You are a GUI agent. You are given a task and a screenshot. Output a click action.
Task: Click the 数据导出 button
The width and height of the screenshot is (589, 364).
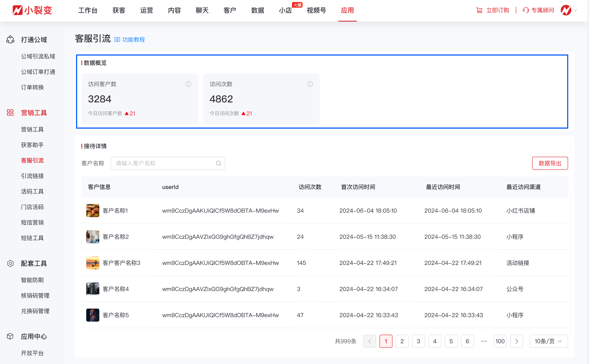coord(550,163)
